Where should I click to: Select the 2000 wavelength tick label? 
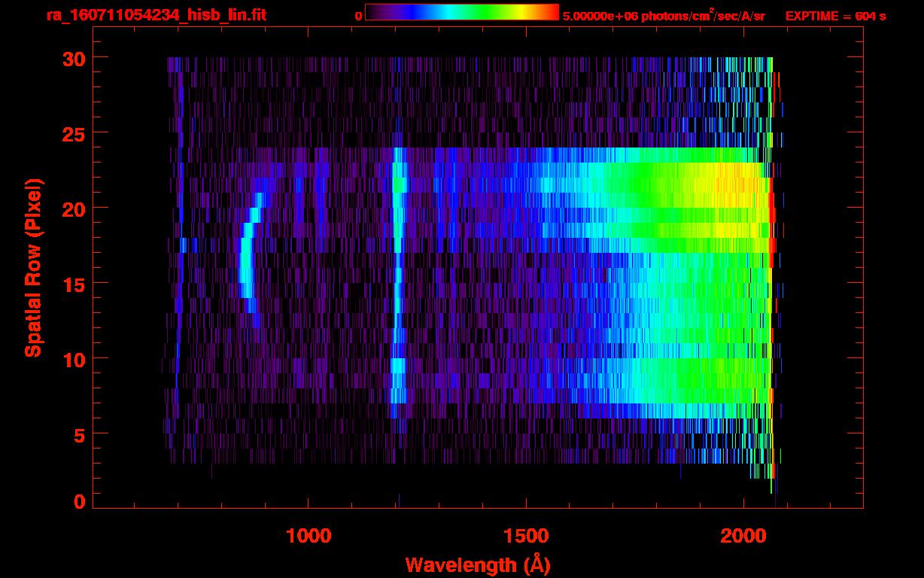pos(743,536)
